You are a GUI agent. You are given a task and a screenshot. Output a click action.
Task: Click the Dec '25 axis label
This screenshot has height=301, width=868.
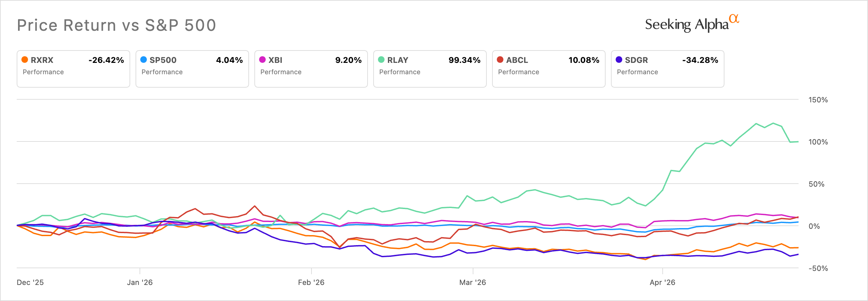click(30, 283)
